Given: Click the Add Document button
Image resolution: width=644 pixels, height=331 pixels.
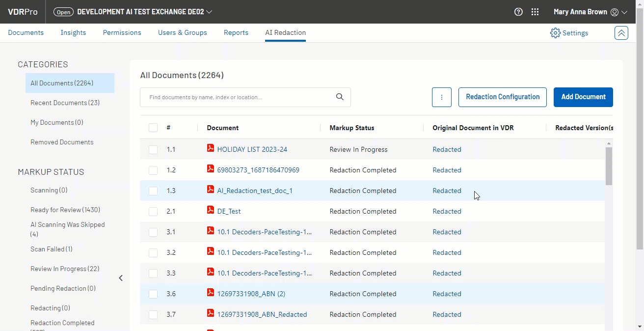Looking at the screenshot, I should click(583, 97).
